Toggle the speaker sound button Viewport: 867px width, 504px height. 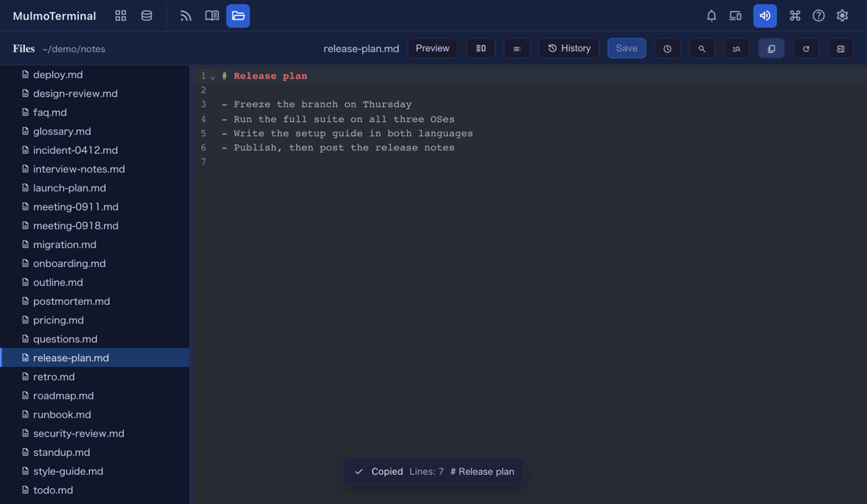tap(765, 16)
